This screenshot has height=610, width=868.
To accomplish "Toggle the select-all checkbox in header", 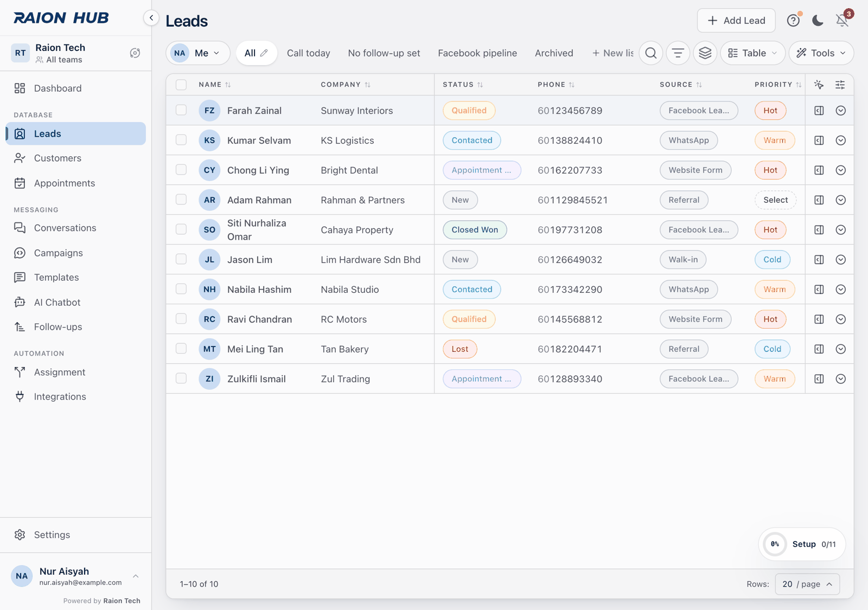I will tap(181, 85).
